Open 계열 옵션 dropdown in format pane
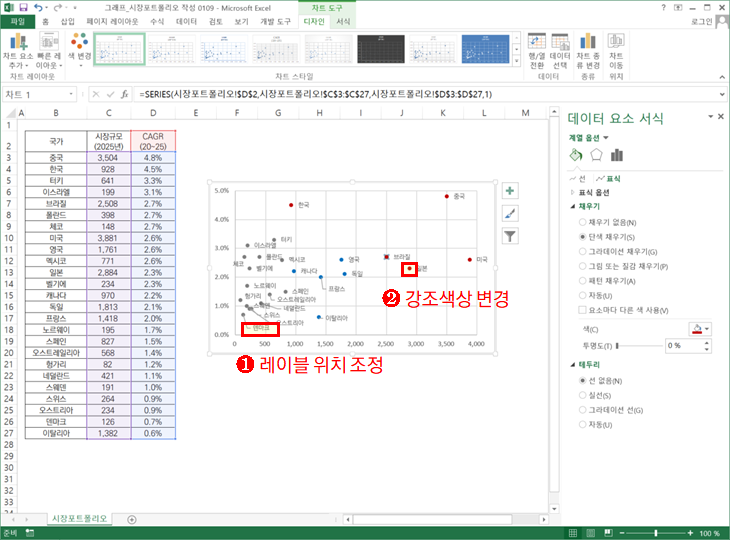Image resolution: width=730 pixels, height=540 pixels. click(x=588, y=138)
